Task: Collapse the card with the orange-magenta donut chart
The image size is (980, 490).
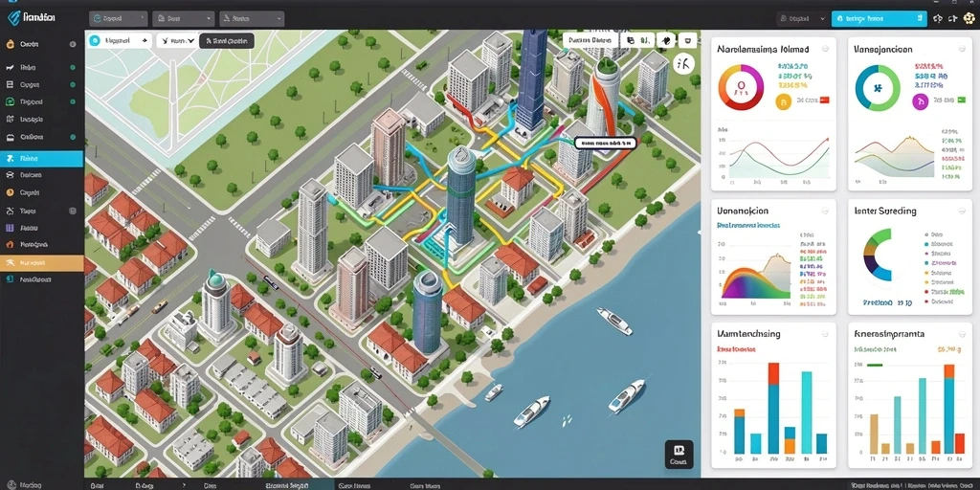Action: [x=825, y=49]
